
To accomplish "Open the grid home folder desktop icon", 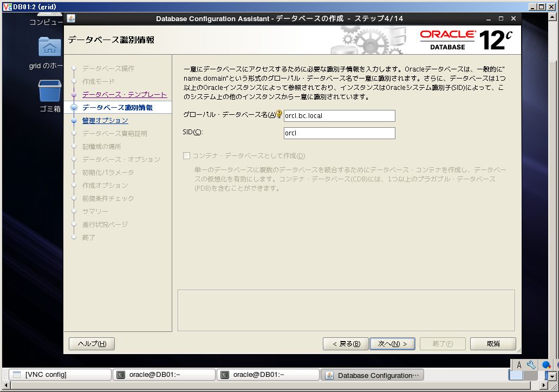I will click(x=49, y=47).
